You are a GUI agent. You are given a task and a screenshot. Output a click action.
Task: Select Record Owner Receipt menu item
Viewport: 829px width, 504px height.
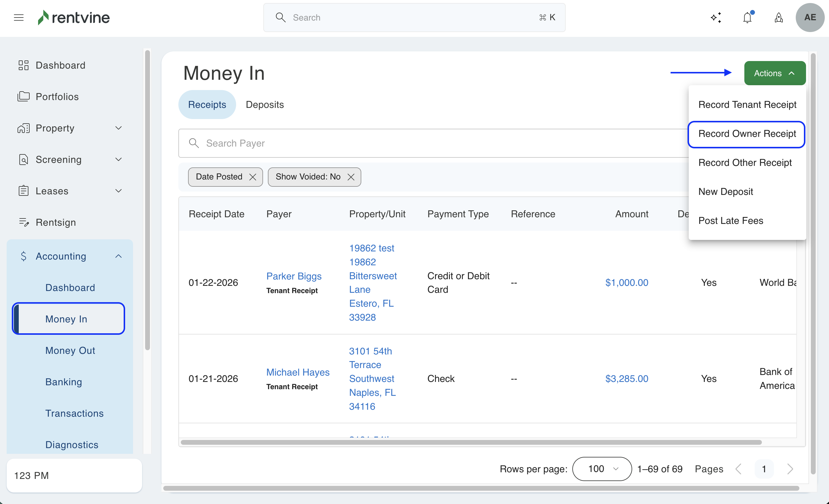[x=747, y=134]
